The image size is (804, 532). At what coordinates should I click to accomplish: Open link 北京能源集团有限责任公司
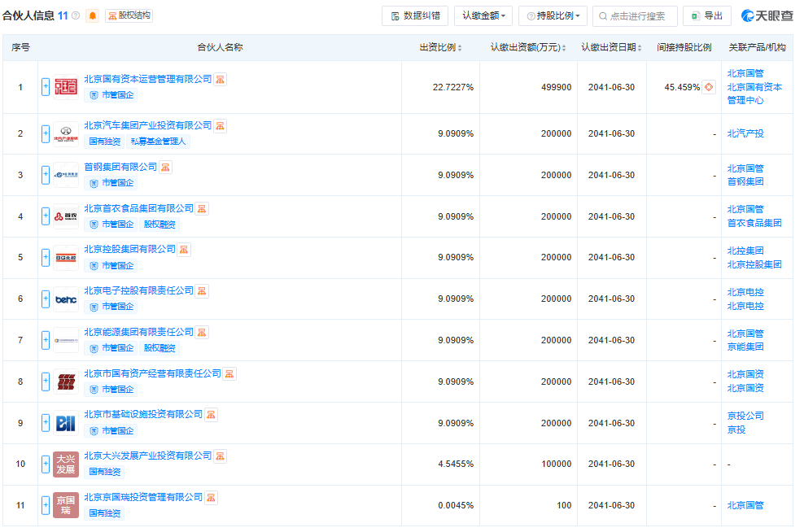138,332
